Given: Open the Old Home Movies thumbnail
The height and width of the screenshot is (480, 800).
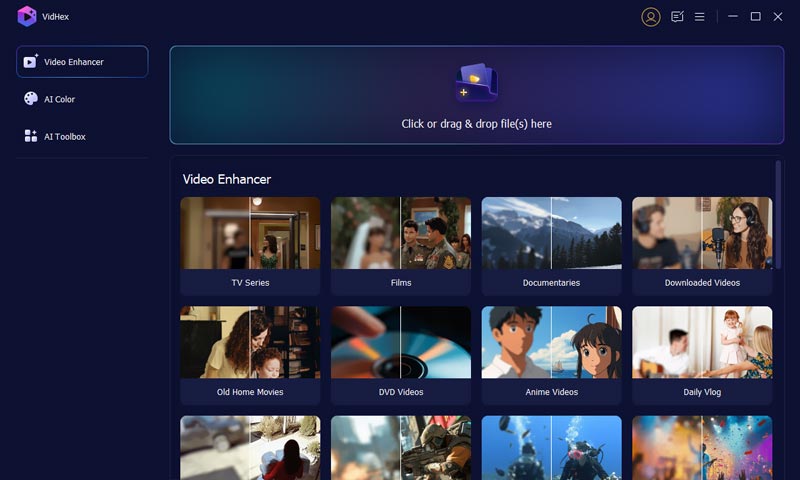Looking at the screenshot, I should pyautogui.click(x=250, y=342).
